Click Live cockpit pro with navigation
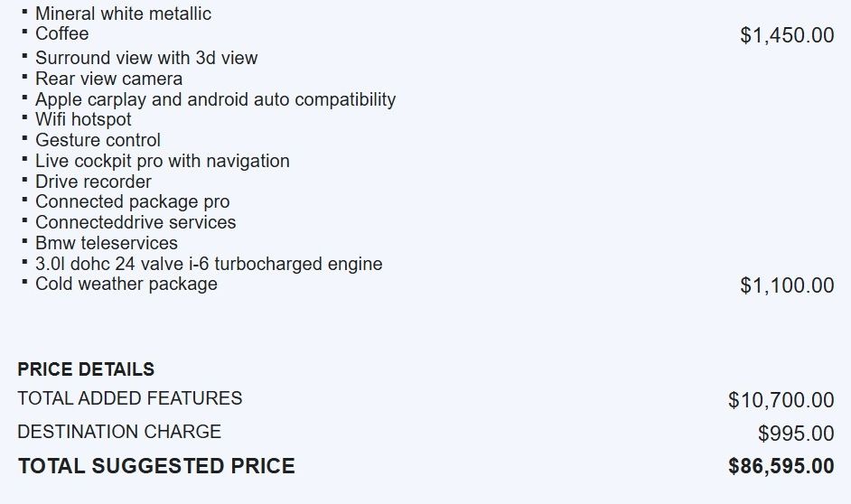The width and height of the screenshot is (851, 504). [x=163, y=161]
